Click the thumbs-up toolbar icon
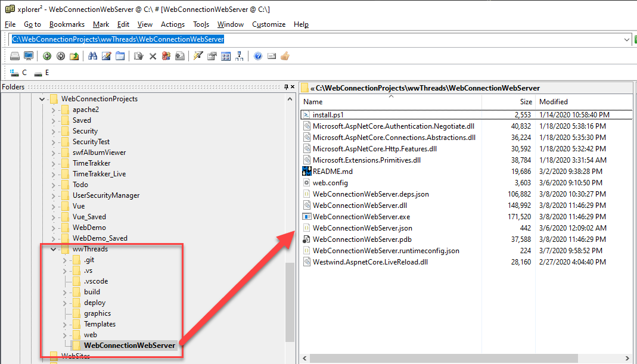Viewport: 637px width, 364px height. [x=285, y=56]
